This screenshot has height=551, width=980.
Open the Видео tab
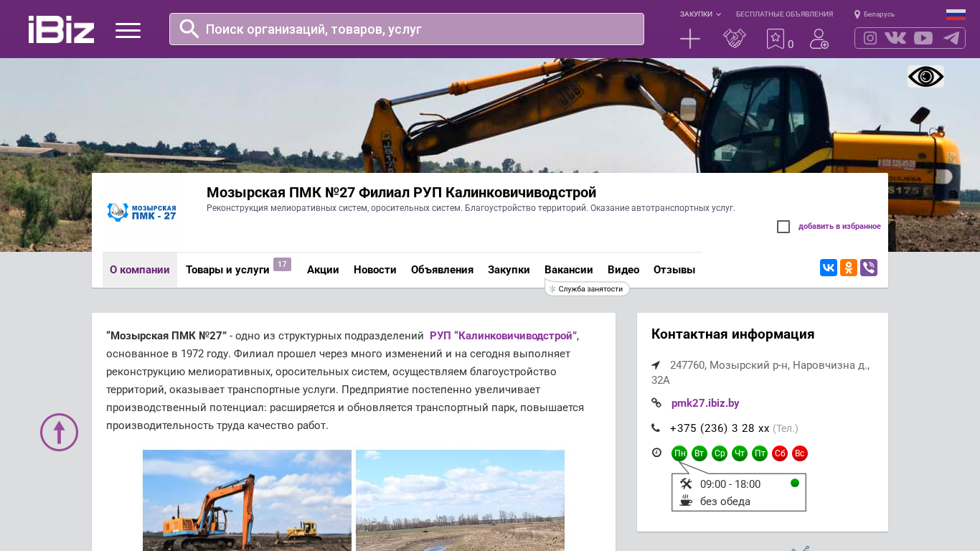pos(623,270)
